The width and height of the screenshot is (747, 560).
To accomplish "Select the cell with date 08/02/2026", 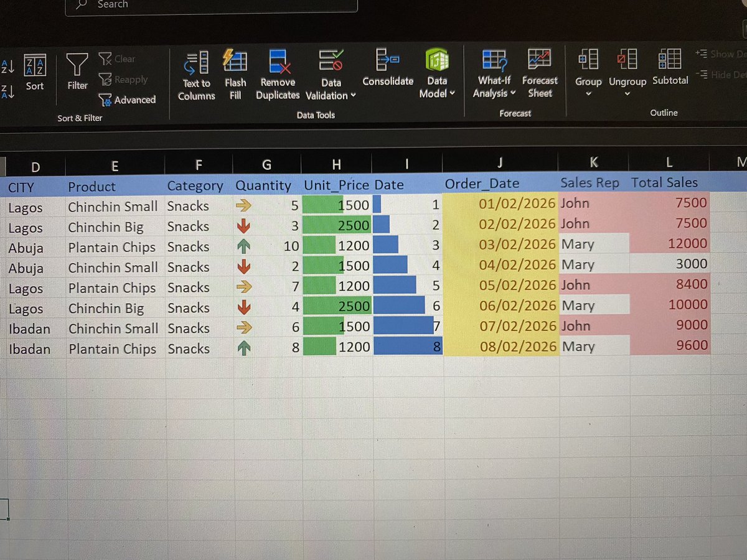I will click(501, 346).
